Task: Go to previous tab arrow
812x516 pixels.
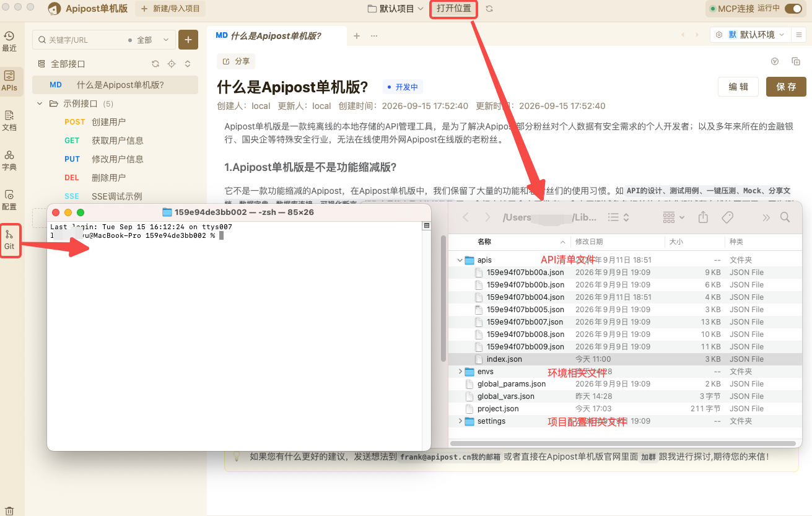Action: [x=683, y=35]
